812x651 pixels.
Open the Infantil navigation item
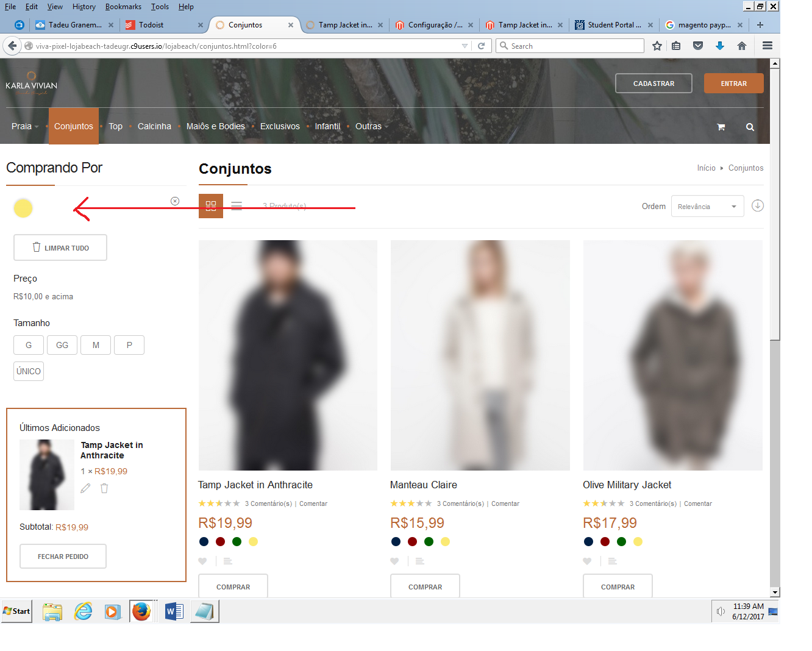(327, 126)
